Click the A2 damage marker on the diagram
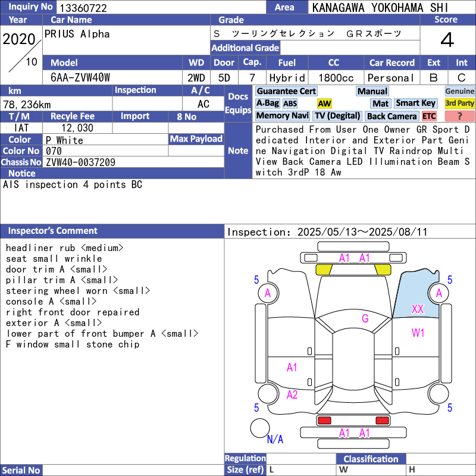Screen dimensions: 476x476 tap(292, 394)
